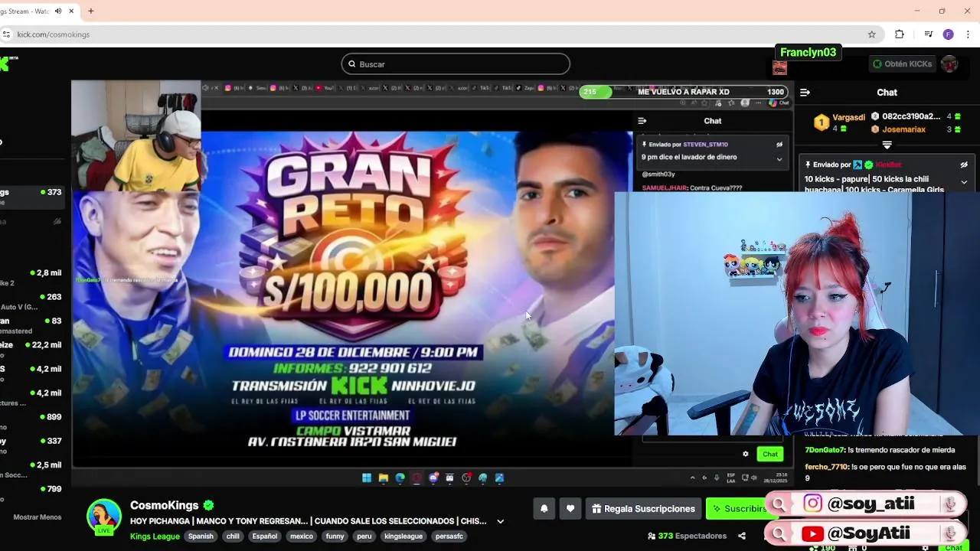The height and width of the screenshot is (551, 980).
Task: Click the green Chat button in embedded stream
Action: click(770, 454)
